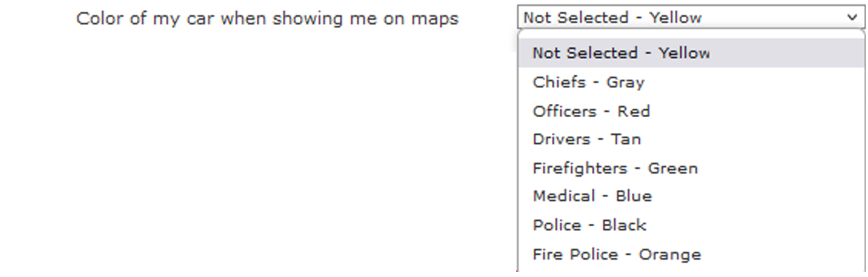Pick the Police - Black entry
Image resolution: width=868 pixels, height=277 pixels.
tap(691, 225)
